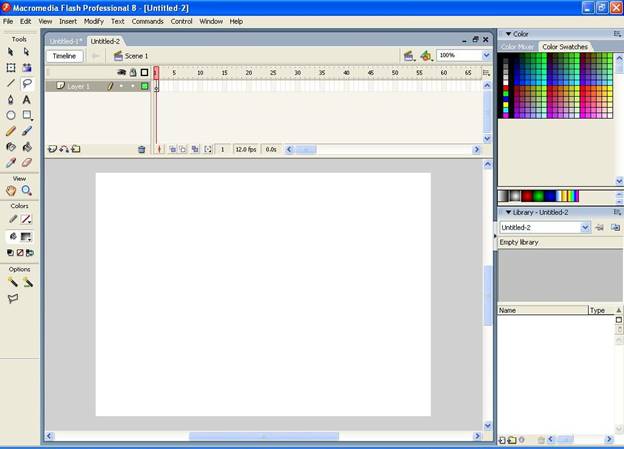
Task: Click the Timeline button
Action: (x=64, y=56)
